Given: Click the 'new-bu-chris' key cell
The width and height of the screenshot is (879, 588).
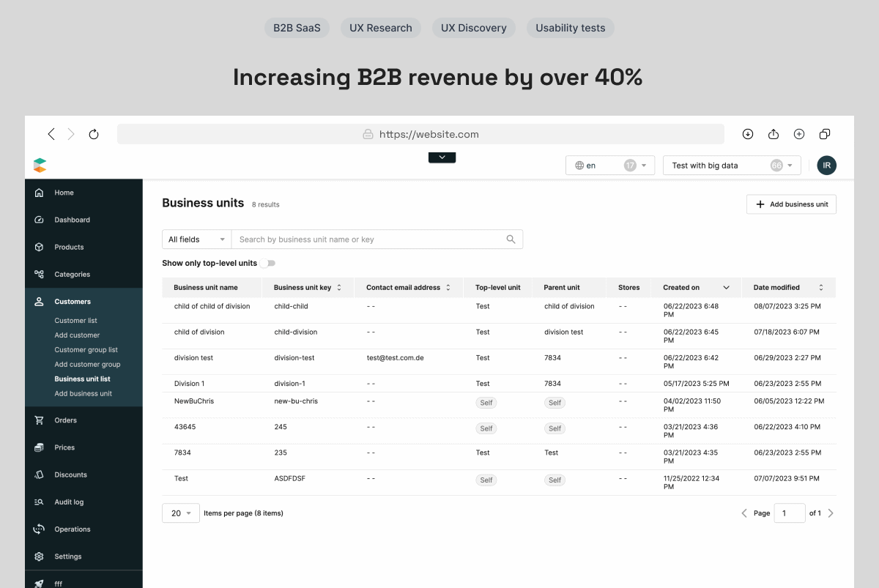Looking at the screenshot, I should (296, 401).
